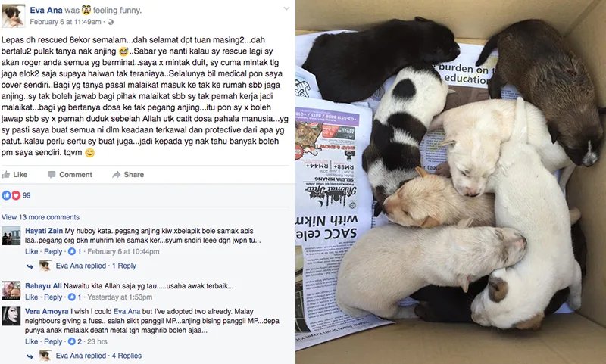Click Eva Ana's profile picture thumbnail
Screen dimensions: 606x364
[14, 16]
